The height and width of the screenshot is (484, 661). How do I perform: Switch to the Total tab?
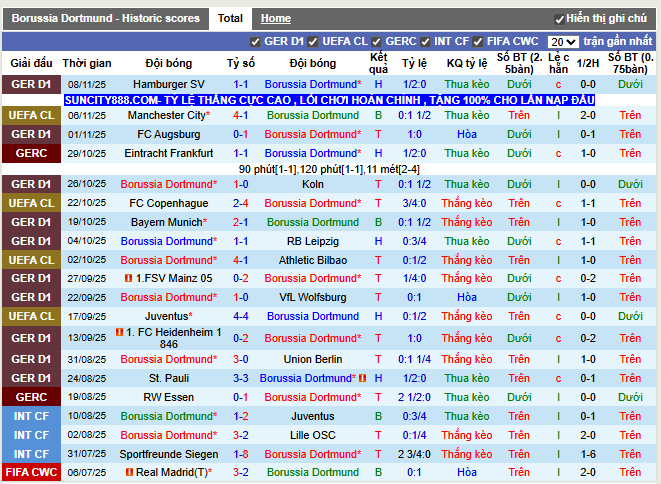tap(230, 19)
